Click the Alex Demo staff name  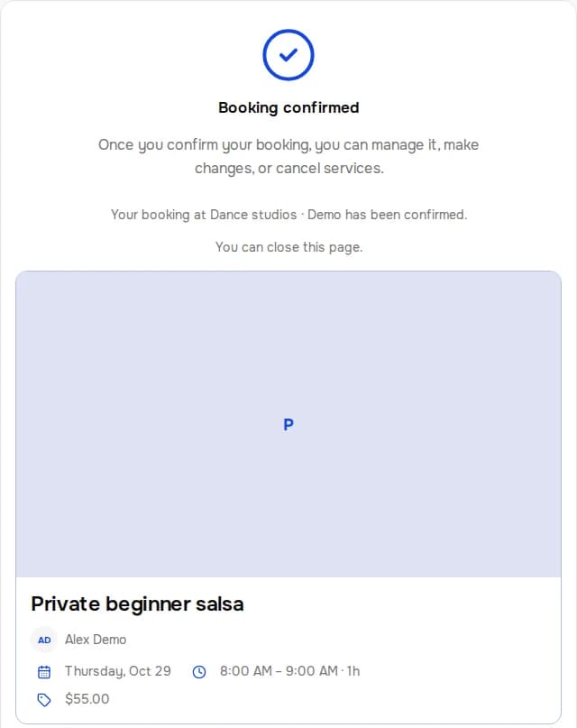(96, 640)
